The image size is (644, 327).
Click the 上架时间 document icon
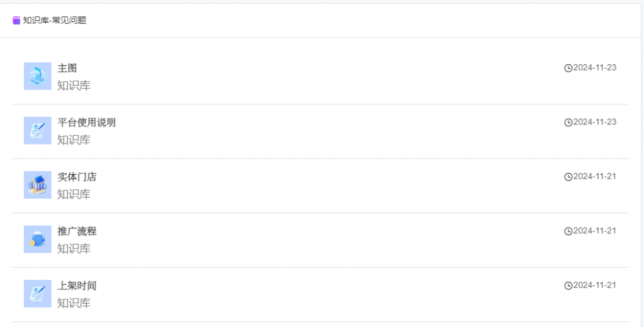(x=38, y=294)
